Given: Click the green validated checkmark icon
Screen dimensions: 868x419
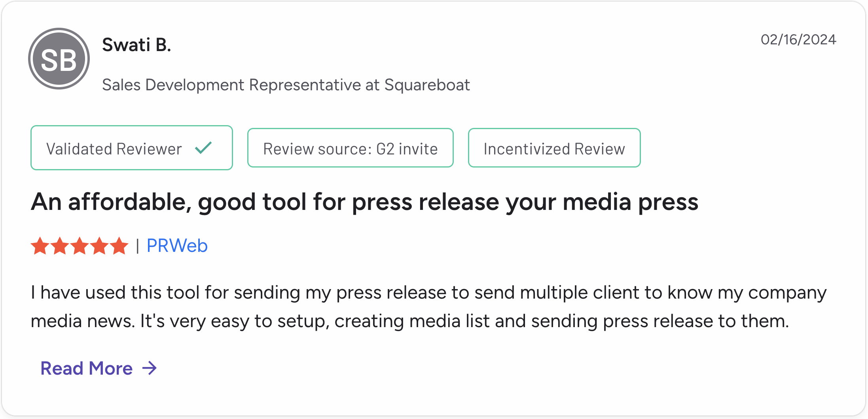Looking at the screenshot, I should [204, 148].
